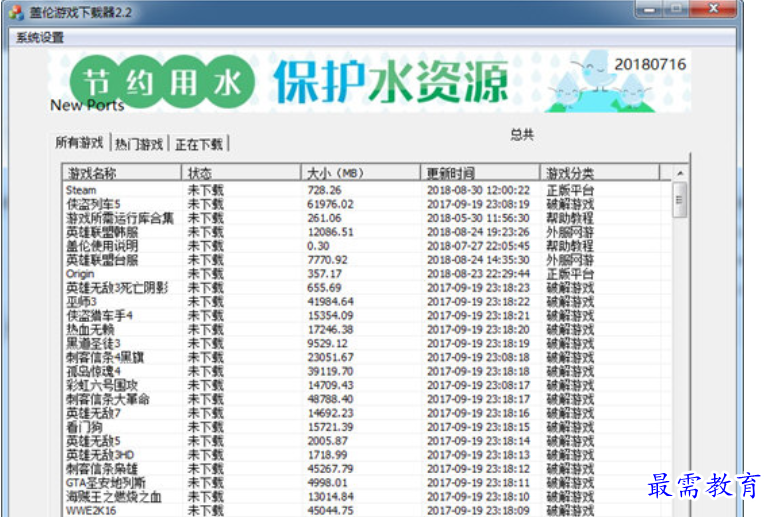Click the 总共 total label

point(522,134)
